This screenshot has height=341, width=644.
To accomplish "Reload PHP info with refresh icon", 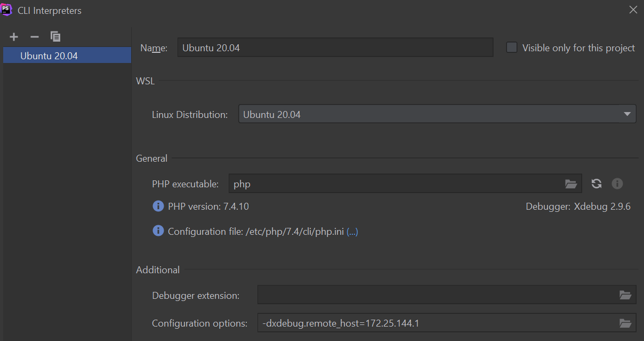I will (597, 184).
